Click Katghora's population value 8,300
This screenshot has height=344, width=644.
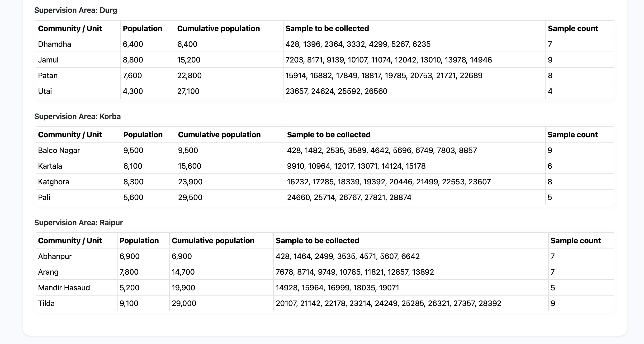[133, 182]
